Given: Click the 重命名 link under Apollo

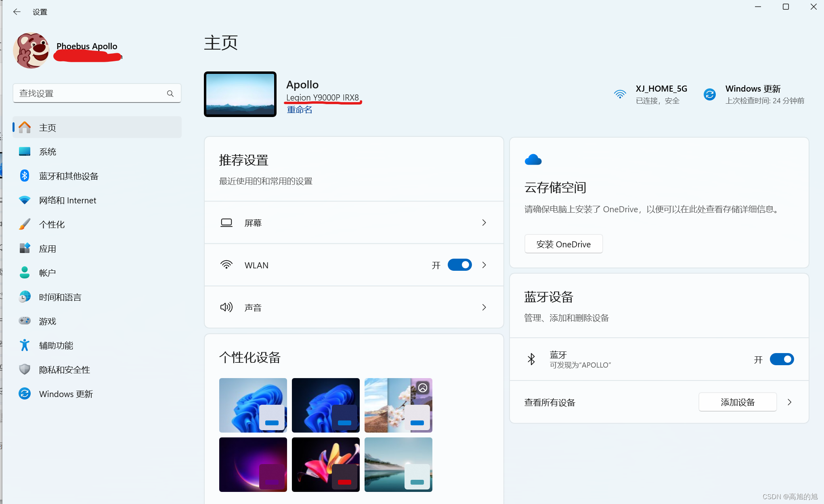Looking at the screenshot, I should coord(299,110).
